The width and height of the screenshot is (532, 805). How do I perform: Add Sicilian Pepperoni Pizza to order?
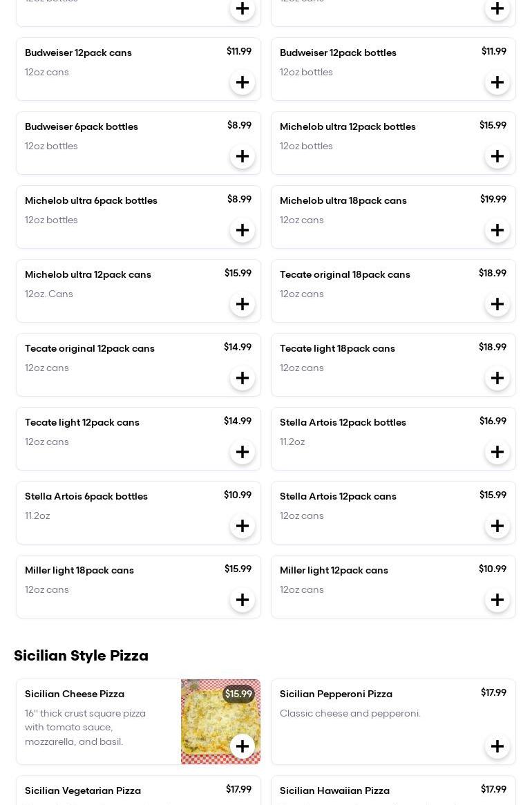(x=497, y=747)
